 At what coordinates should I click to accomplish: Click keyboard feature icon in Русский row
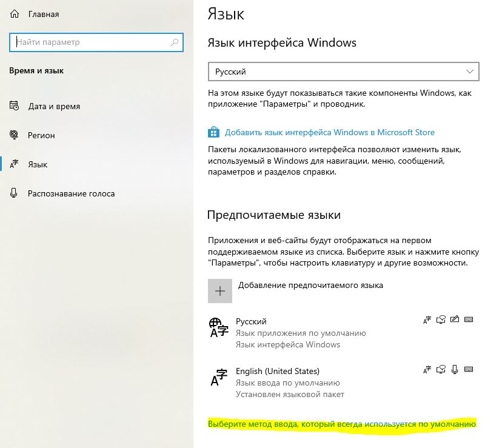coord(469,319)
